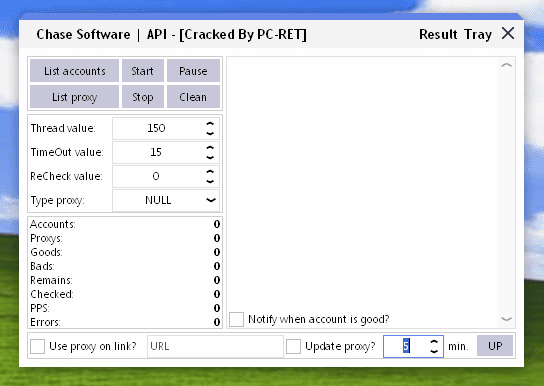Decrease update minutes with down arrow
This screenshot has width=544, height=386.
(434, 351)
